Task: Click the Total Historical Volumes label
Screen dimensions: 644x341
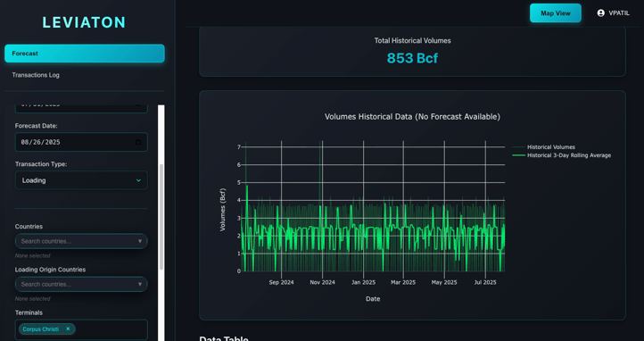Action: (412, 41)
